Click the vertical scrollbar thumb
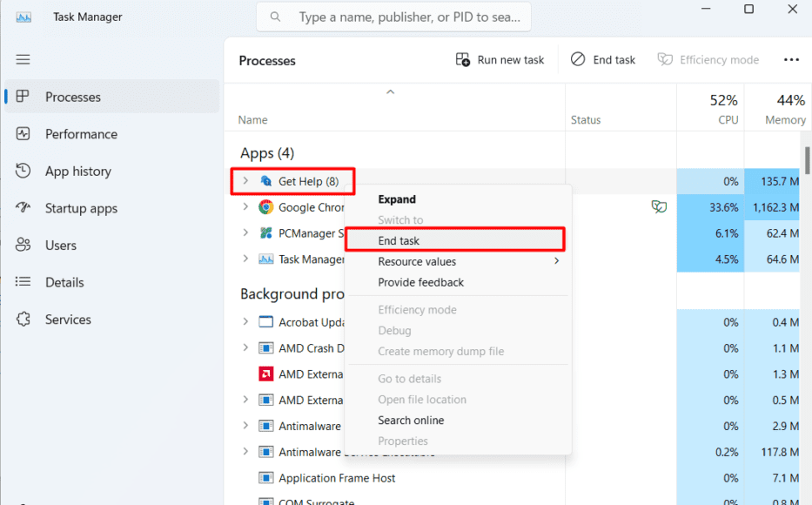Image resolution: width=812 pixels, height=505 pixels. [807, 160]
